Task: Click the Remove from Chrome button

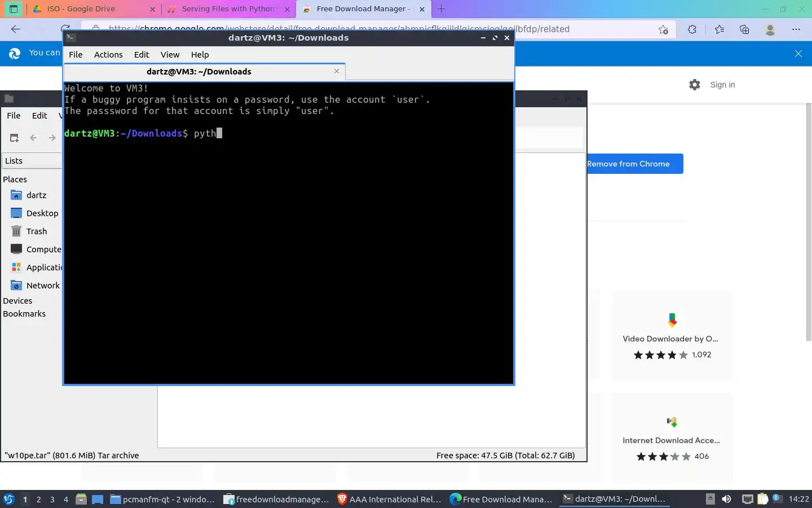Action: (x=634, y=164)
